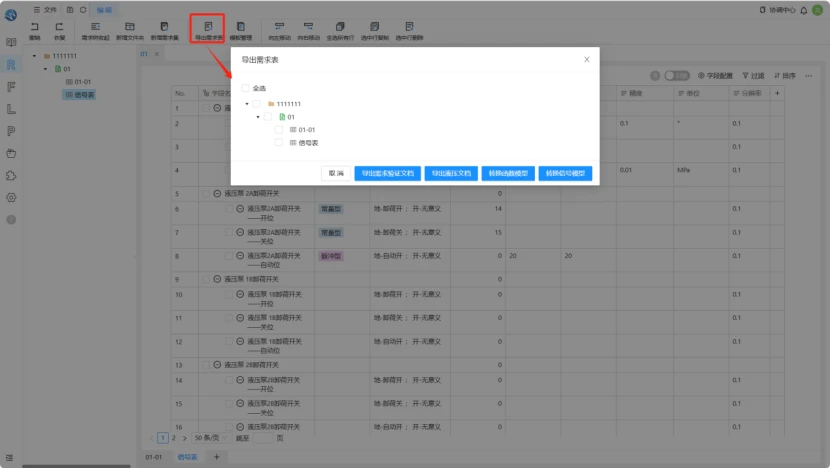
Task: Open the settings gear in left sidebar
Action: point(11,198)
